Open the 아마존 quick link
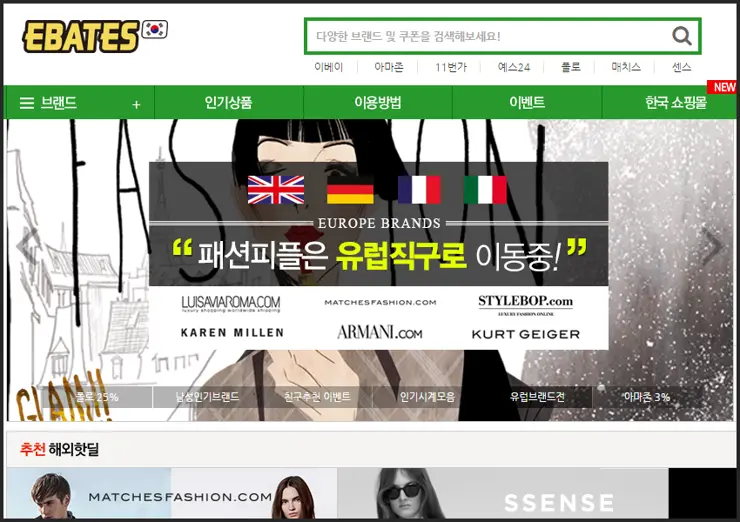 coord(389,67)
